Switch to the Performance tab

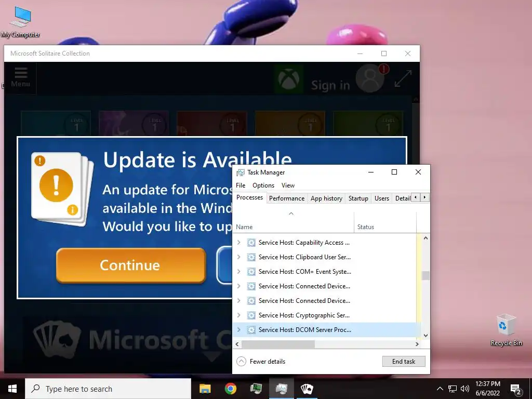[x=287, y=198]
